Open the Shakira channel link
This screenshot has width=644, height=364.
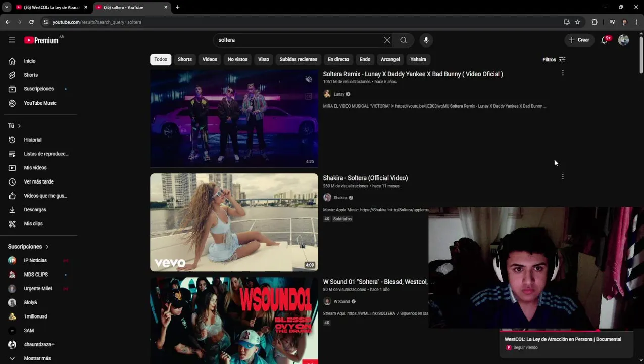[x=340, y=198]
